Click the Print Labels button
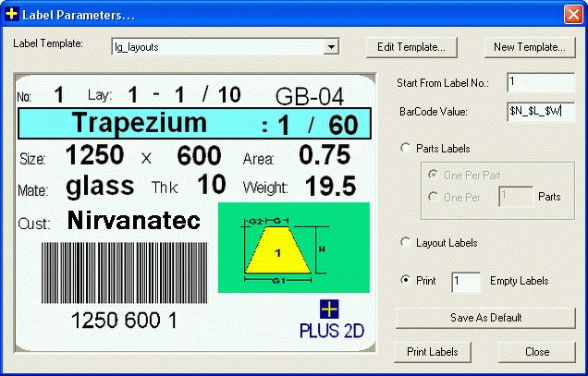 point(433,352)
